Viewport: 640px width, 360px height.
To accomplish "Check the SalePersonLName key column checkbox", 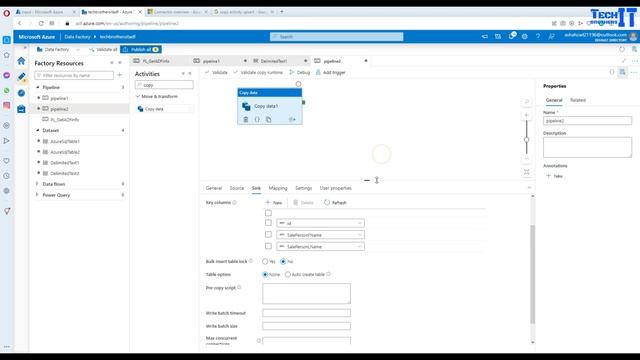I will 268,246.
